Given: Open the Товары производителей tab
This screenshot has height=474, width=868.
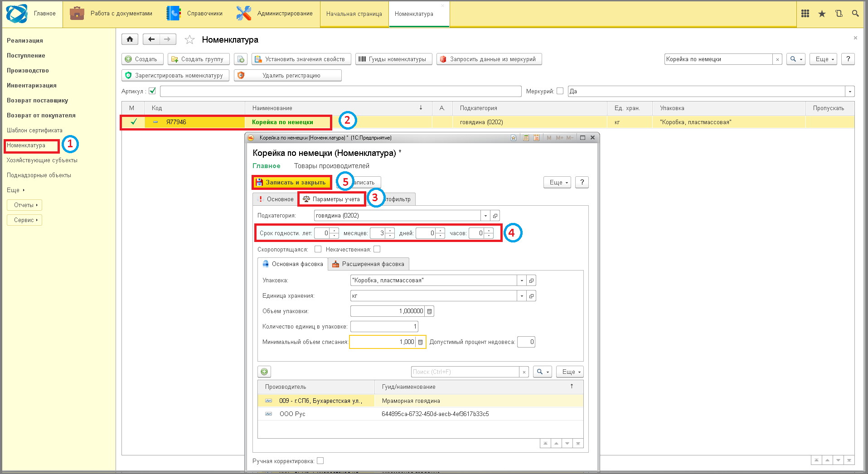Looking at the screenshot, I should click(331, 166).
